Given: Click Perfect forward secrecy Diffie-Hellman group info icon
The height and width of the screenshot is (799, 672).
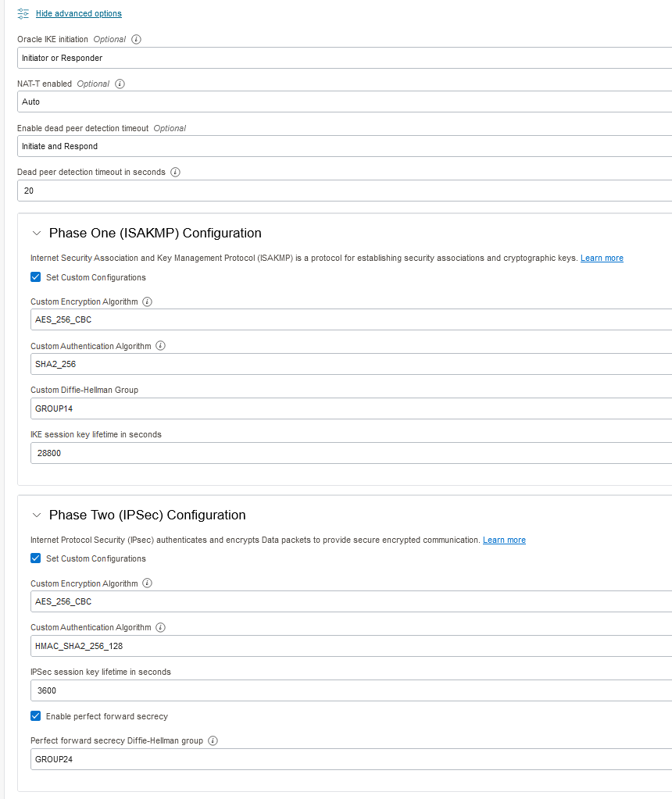Looking at the screenshot, I should click(213, 740).
